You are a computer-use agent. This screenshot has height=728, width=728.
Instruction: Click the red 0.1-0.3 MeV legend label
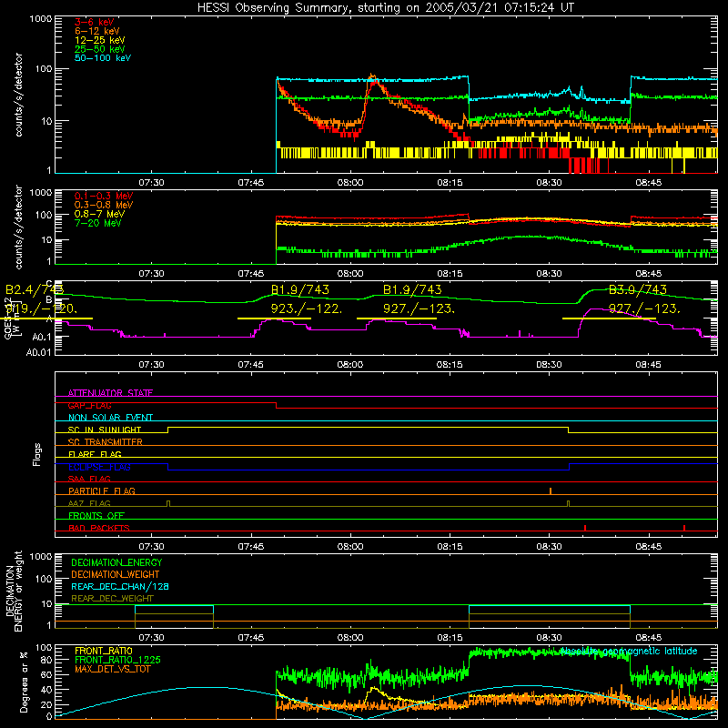point(104,196)
